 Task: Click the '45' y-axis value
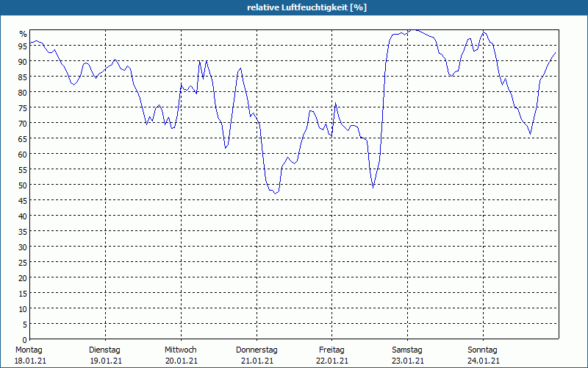[x=23, y=201]
